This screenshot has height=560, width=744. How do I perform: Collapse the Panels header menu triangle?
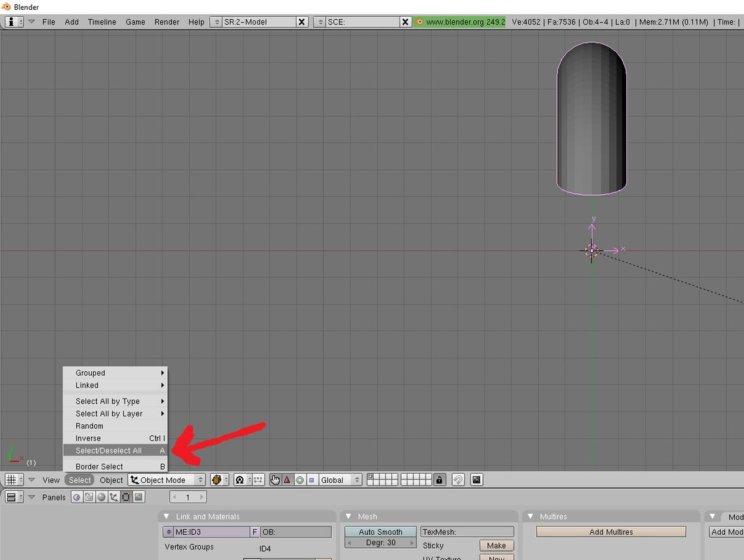(31, 497)
